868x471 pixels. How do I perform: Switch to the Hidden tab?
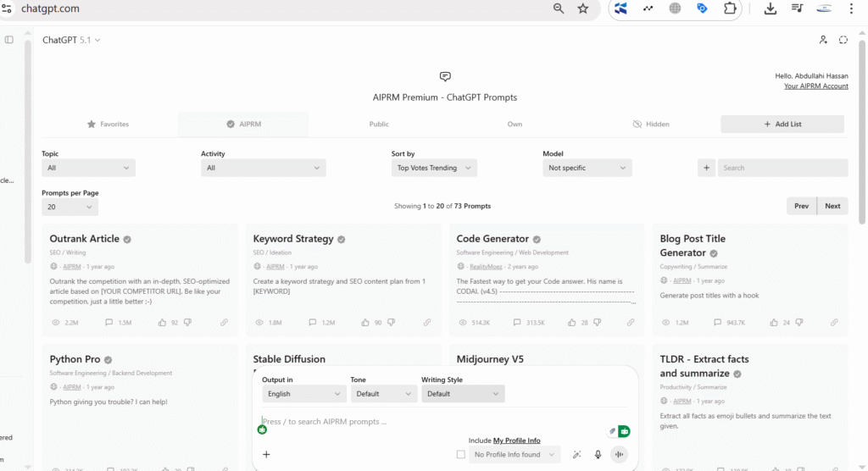pyautogui.click(x=651, y=124)
